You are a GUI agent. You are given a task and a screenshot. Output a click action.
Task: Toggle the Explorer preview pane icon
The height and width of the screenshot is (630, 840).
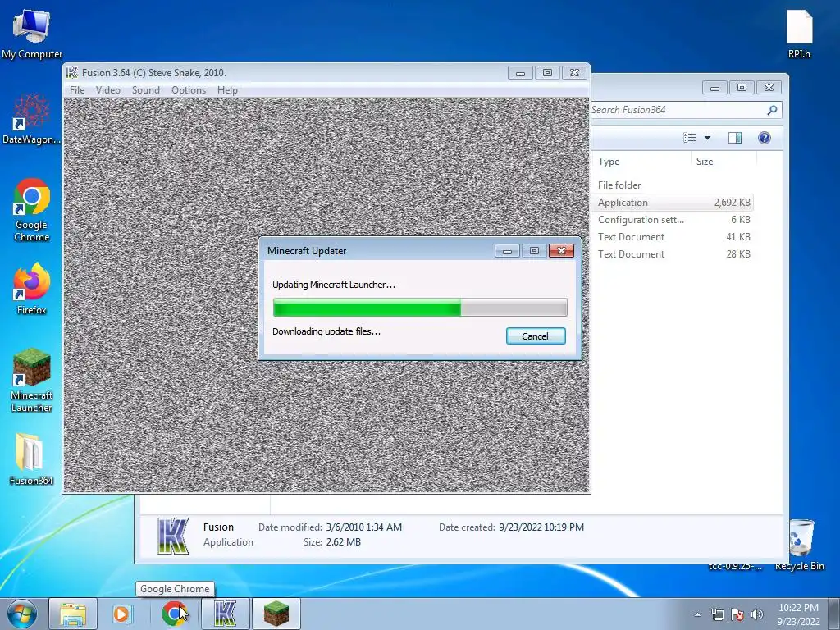tap(734, 138)
